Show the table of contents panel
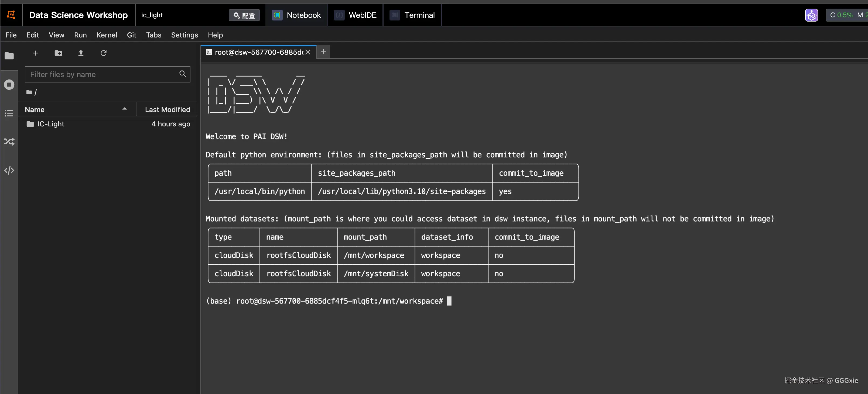 (x=9, y=113)
